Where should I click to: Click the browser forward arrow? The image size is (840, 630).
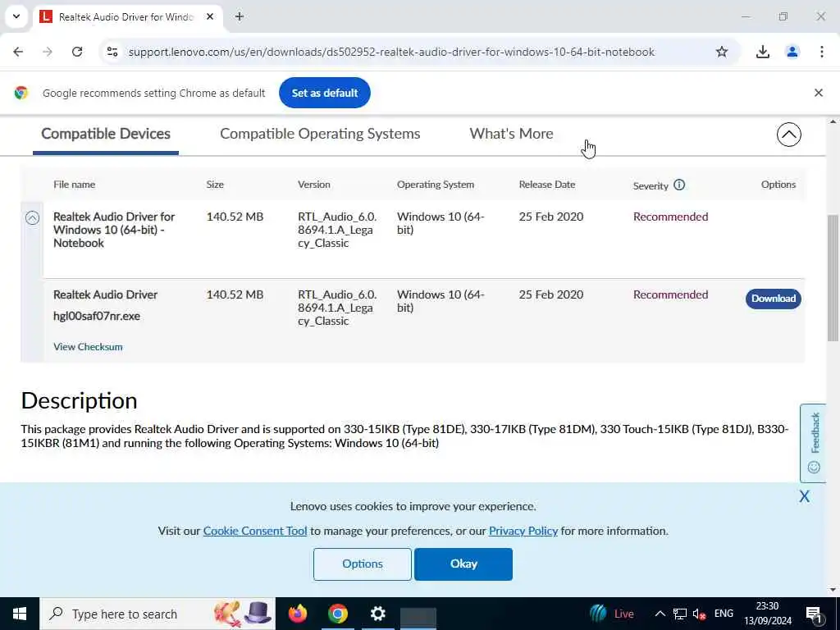coord(48,52)
